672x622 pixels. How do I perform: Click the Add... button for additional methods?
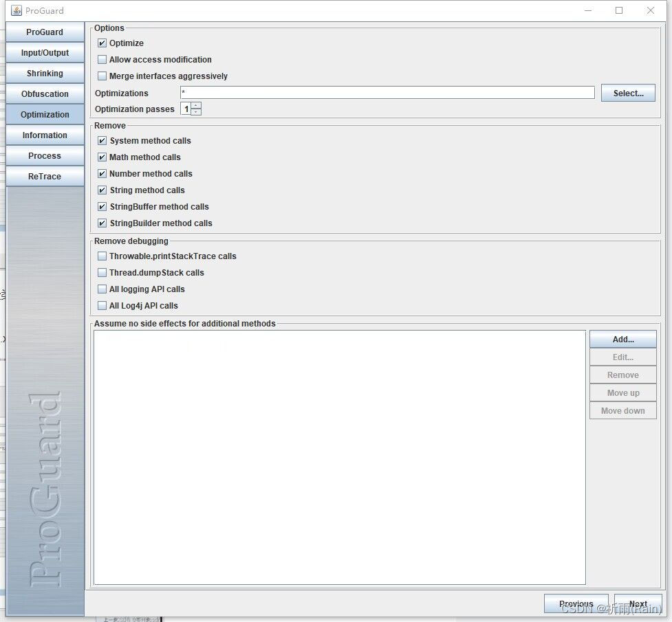click(x=622, y=340)
